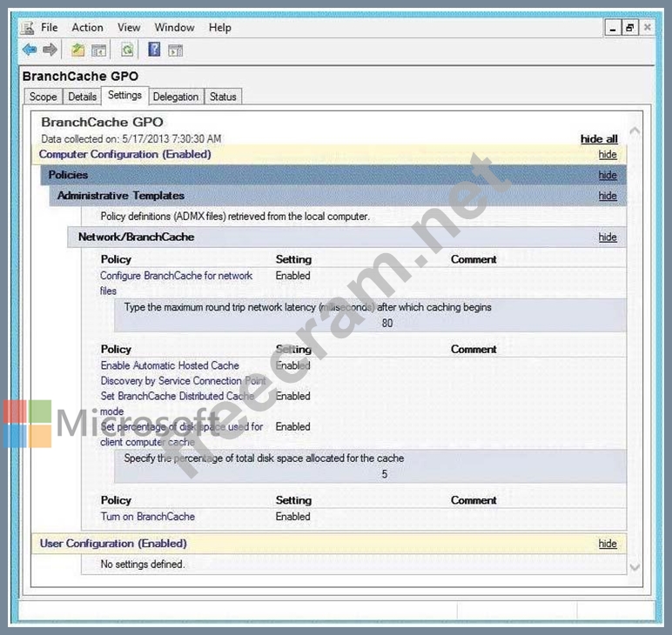
Task: Switch to the Delegation tab
Action: point(176,97)
